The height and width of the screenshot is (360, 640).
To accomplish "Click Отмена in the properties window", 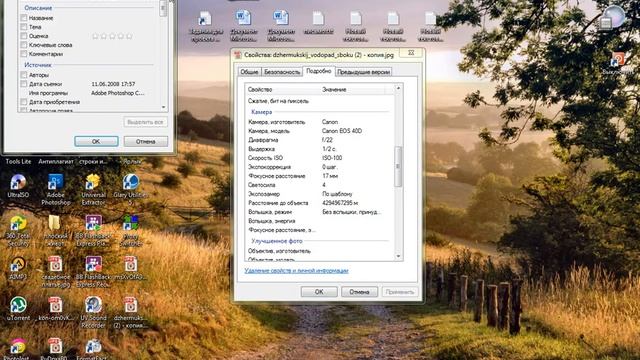I will click(x=359, y=292).
